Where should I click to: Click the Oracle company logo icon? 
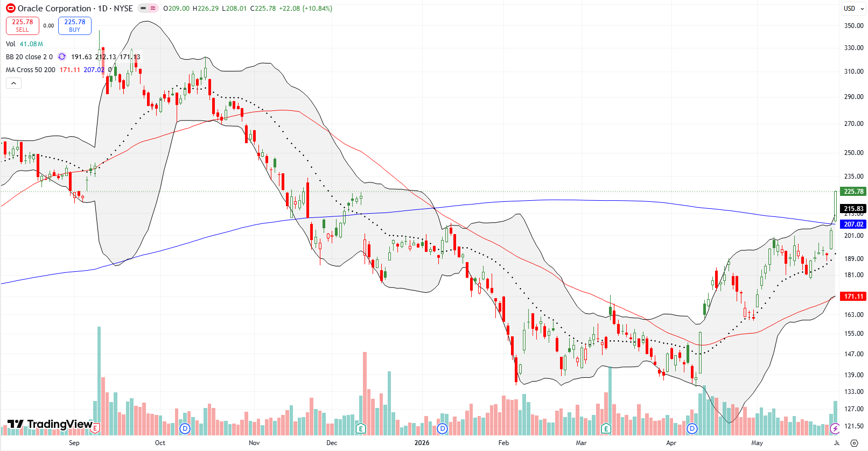11,8
